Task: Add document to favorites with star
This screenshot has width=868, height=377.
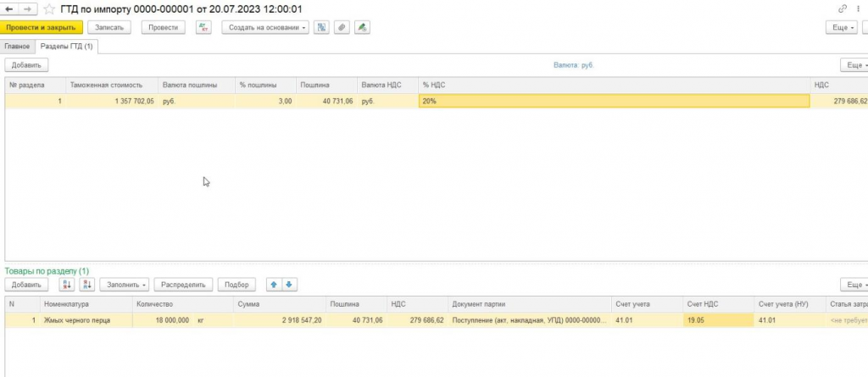Action: 49,9
